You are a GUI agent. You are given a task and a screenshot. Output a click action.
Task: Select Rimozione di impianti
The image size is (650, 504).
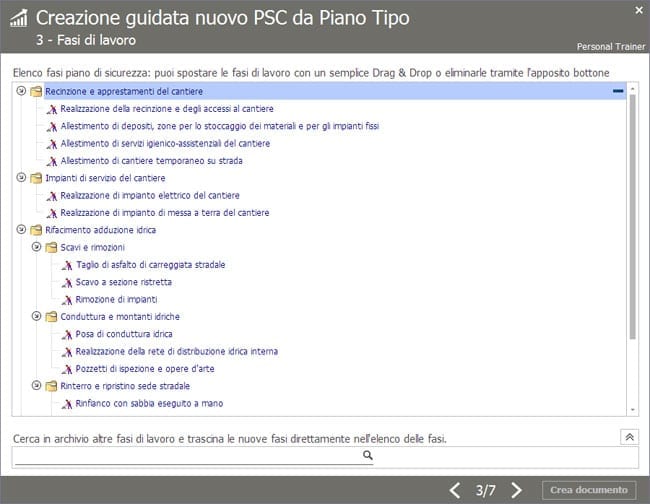pyautogui.click(x=116, y=299)
